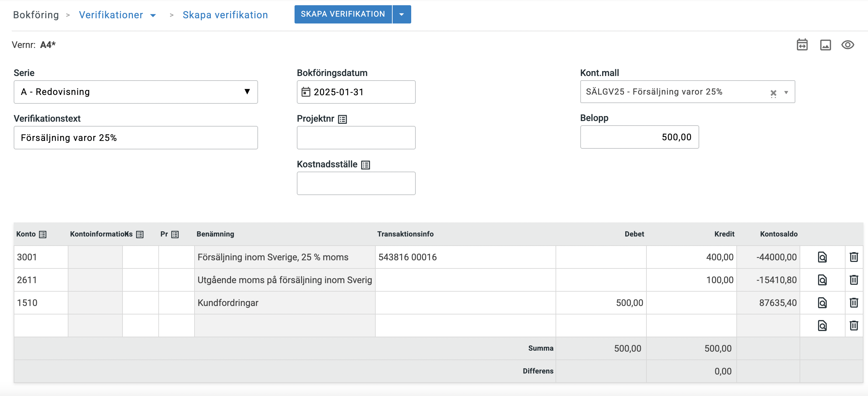Click Transaktionsinfo cell 543816 00016

pos(465,257)
